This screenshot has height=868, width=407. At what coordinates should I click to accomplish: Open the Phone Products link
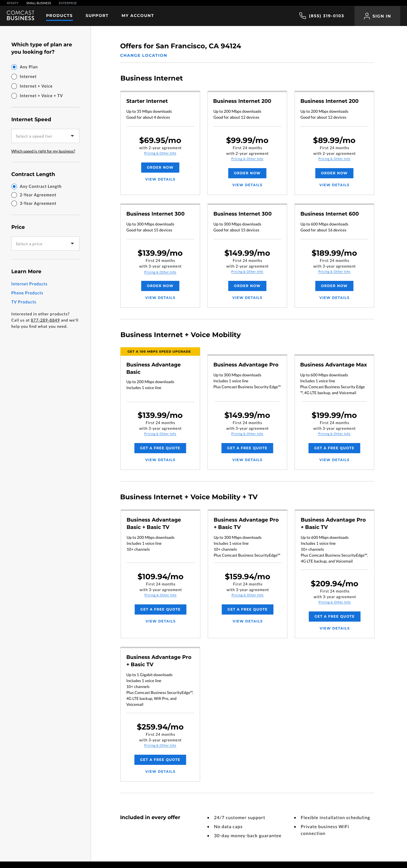(x=27, y=293)
